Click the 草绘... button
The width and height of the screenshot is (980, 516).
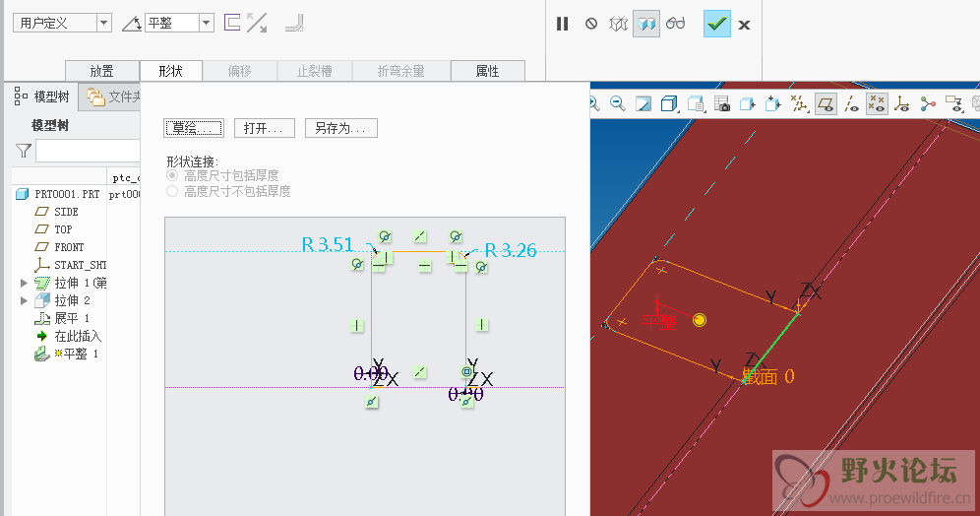[194, 128]
